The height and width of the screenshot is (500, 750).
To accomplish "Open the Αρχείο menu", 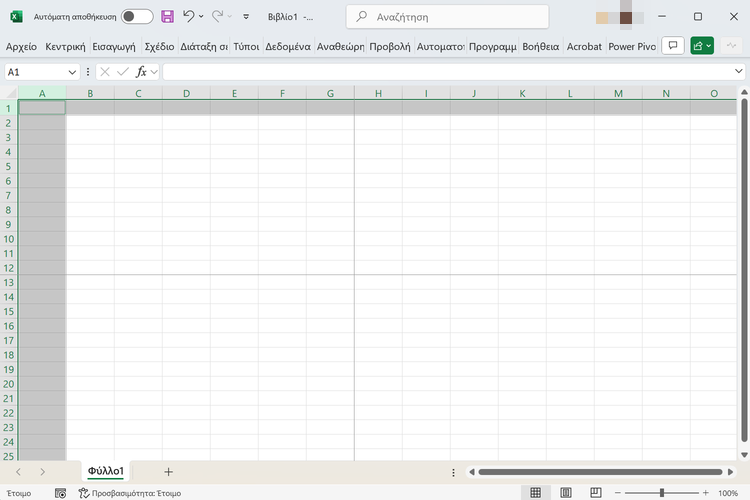I will coord(22,46).
